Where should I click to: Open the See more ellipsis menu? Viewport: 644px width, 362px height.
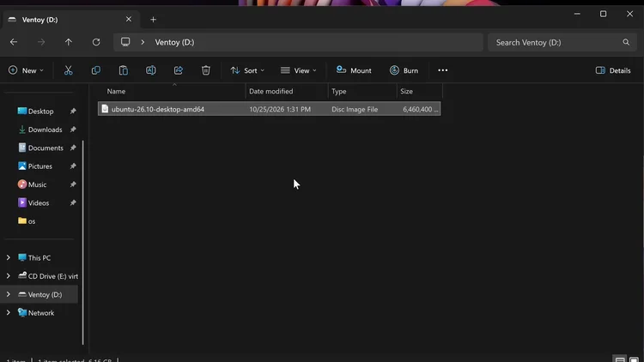443,70
